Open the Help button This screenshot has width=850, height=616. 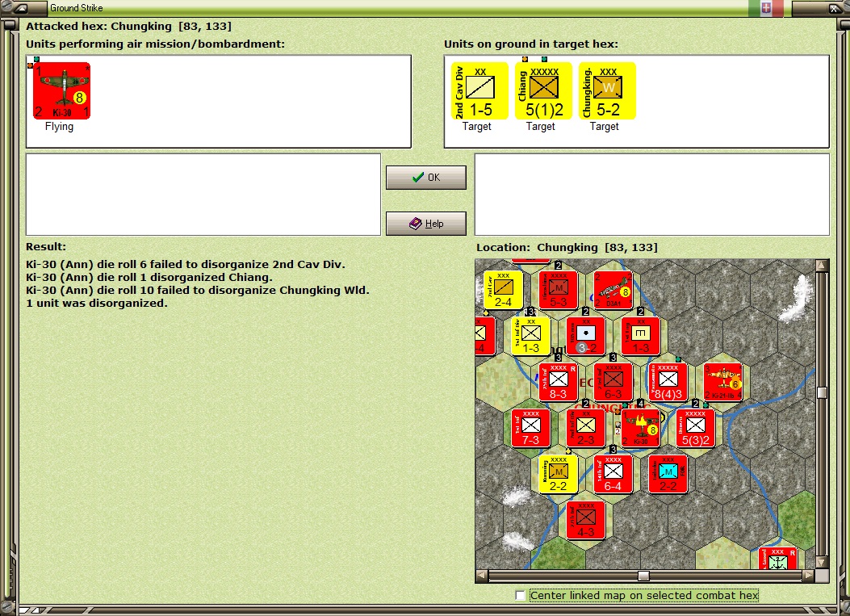point(426,224)
